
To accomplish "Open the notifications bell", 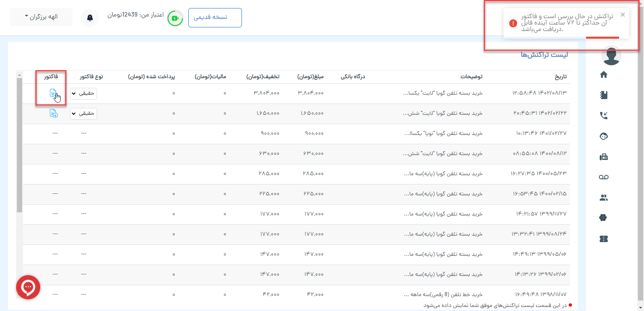I will [90, 18].
